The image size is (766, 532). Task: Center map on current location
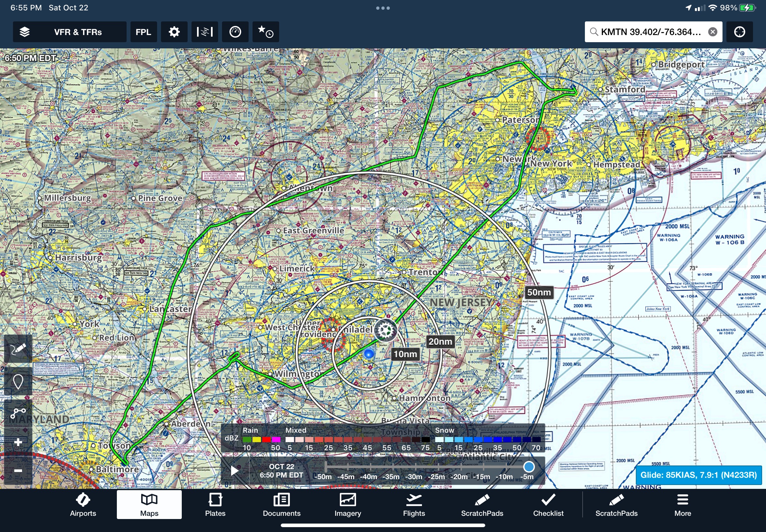(739, 32)
